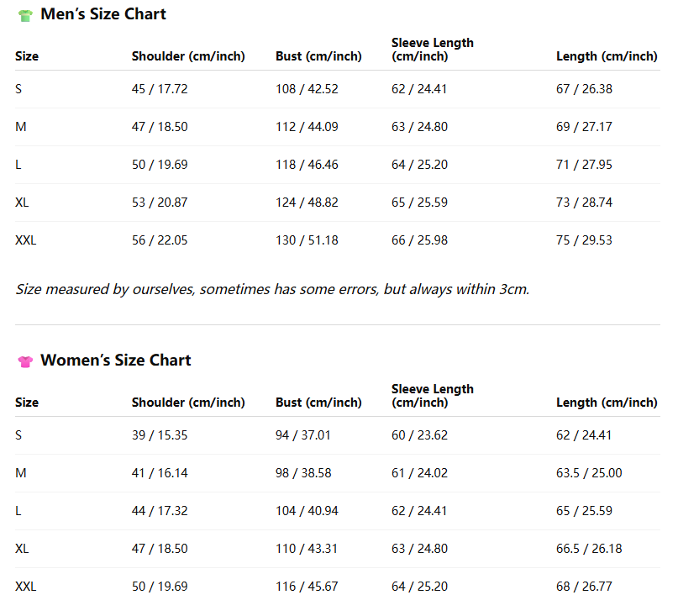The width and height of the screenshot is (678, 616).
Task: Click men's Bust (cm/inch) column header
Action: point(318,56)
